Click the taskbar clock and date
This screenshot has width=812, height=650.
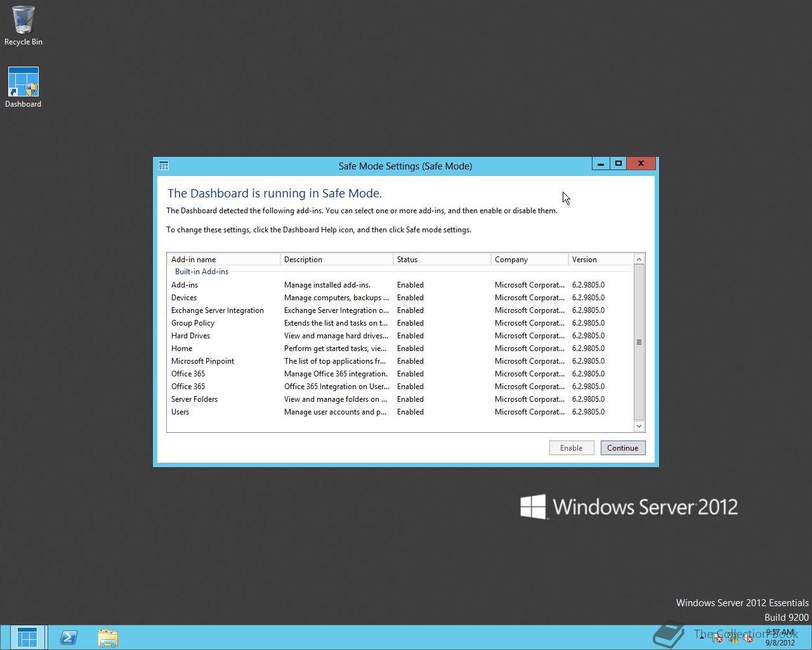[x=780, y=637]
